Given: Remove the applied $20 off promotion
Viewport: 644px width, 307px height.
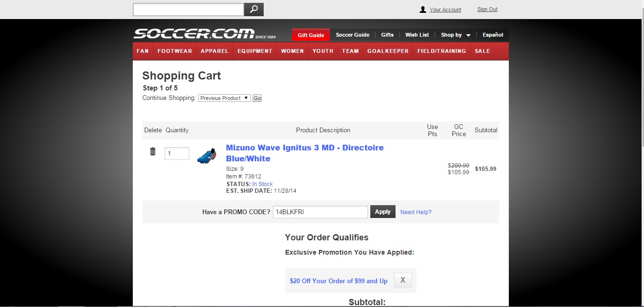Looking at the screenshot, I should click(403, 280).
